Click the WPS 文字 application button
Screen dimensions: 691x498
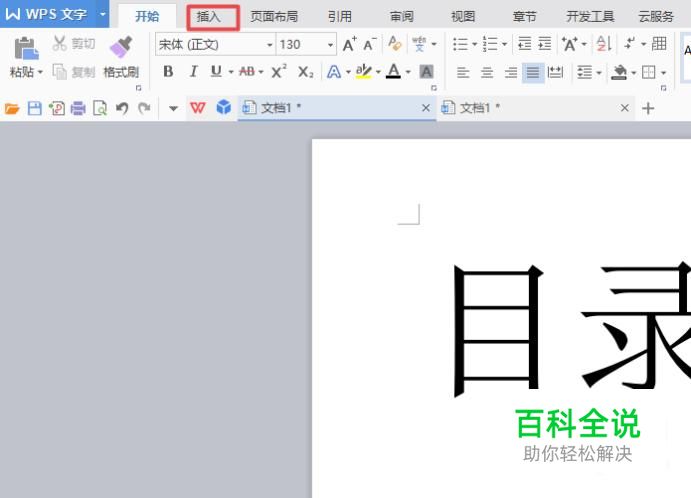coord(46,14)
